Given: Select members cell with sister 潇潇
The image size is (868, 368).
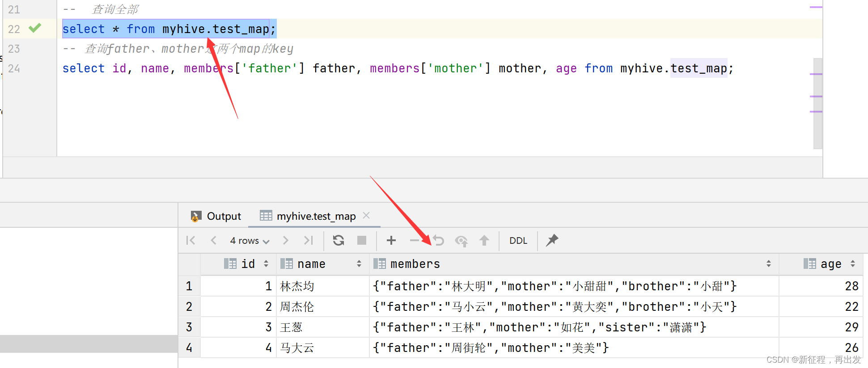Looking at the screenshot, I should [574, 327].
